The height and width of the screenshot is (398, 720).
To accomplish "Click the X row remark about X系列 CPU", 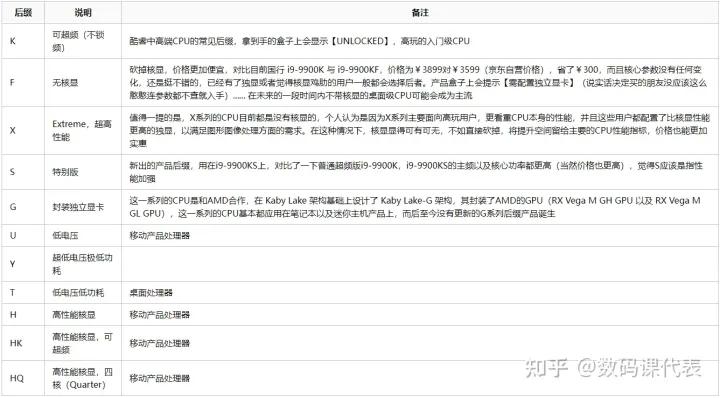I will click(419, 130).
